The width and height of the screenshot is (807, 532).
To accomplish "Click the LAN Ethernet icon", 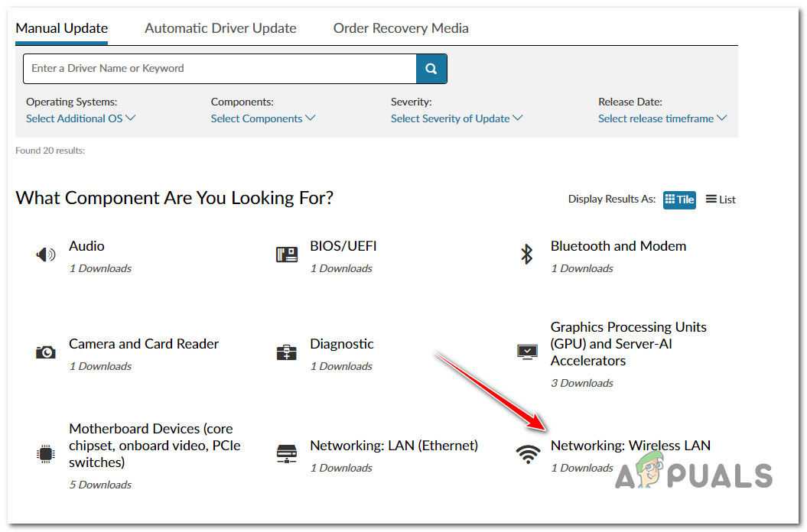I will (287, 454).
